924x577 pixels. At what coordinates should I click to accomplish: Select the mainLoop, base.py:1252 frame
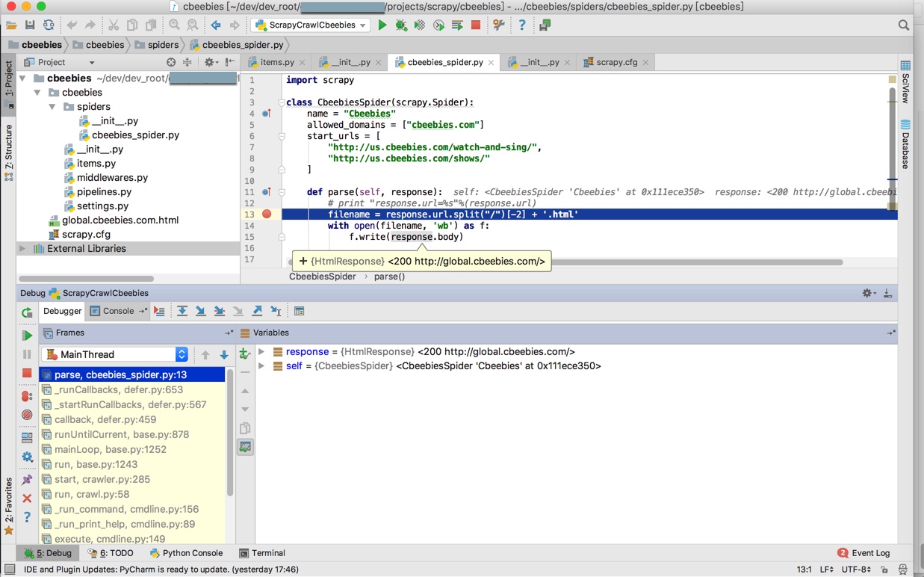[133, 449]
